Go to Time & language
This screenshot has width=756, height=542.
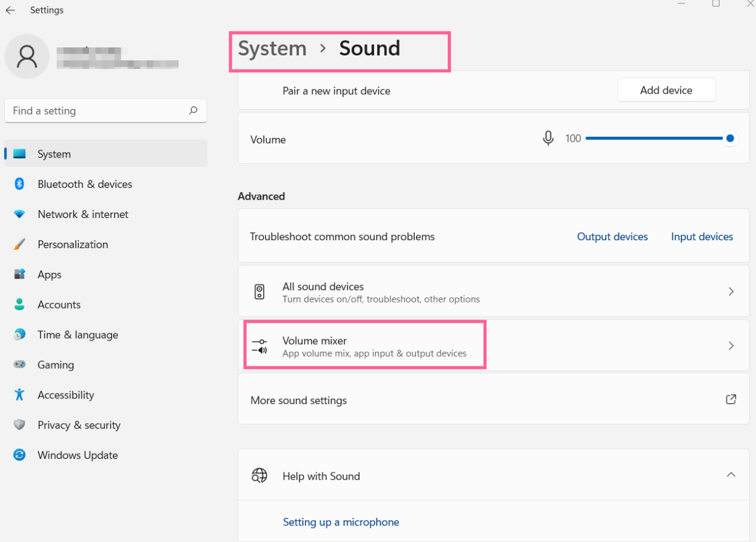(106, 334)
